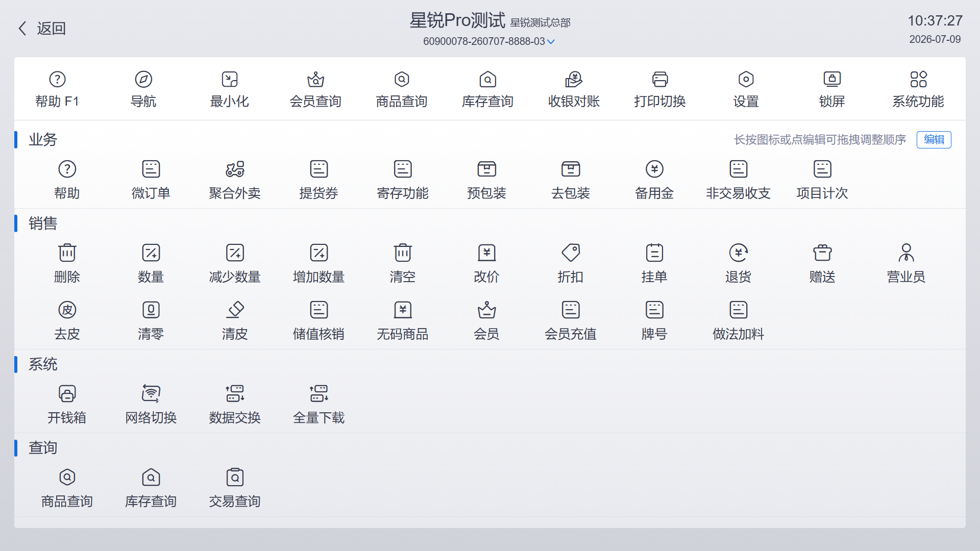This screenshot has height=551, width=980.
Task: Open 会员查询 in the top toolbar
Action: pyautogui.click(x=315, y=90)
